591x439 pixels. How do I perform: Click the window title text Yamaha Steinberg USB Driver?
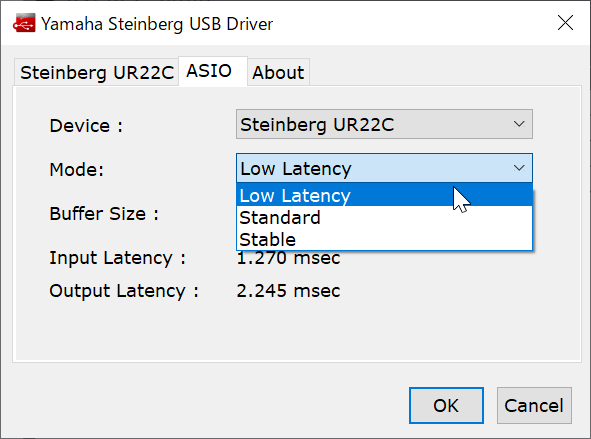point(157,24)
